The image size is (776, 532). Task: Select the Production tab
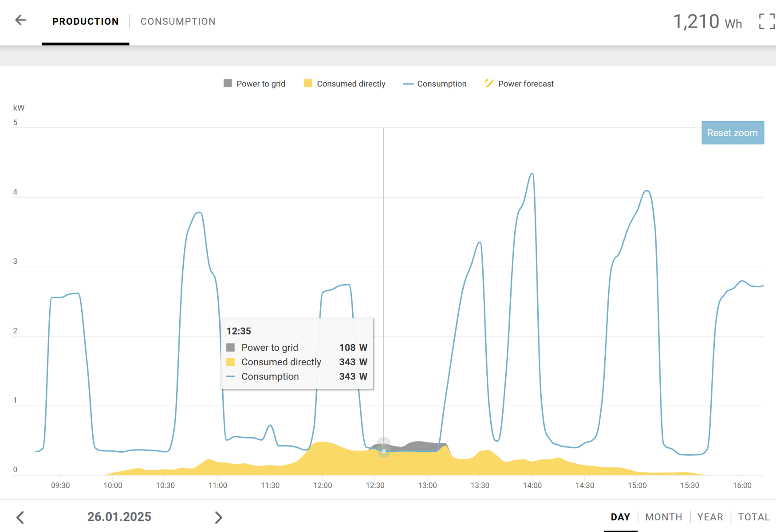(85, 21)
